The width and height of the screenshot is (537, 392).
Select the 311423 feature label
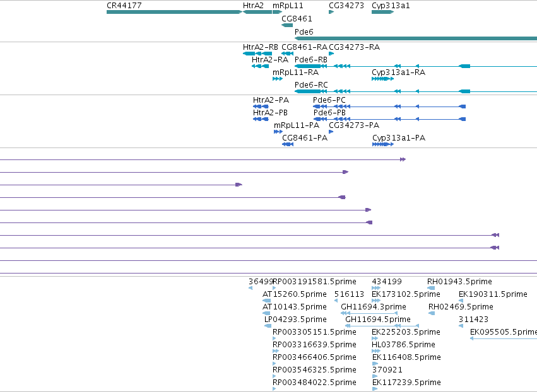pos(473,320)
